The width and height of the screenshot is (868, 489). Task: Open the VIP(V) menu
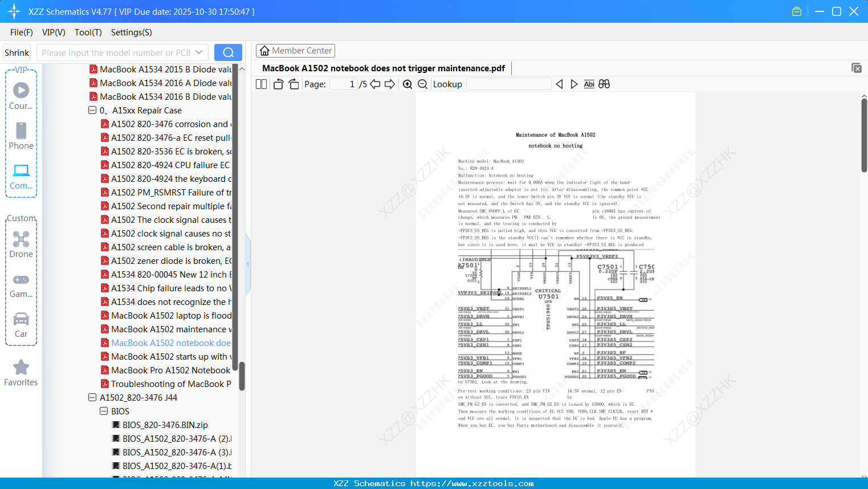[54, 32]
